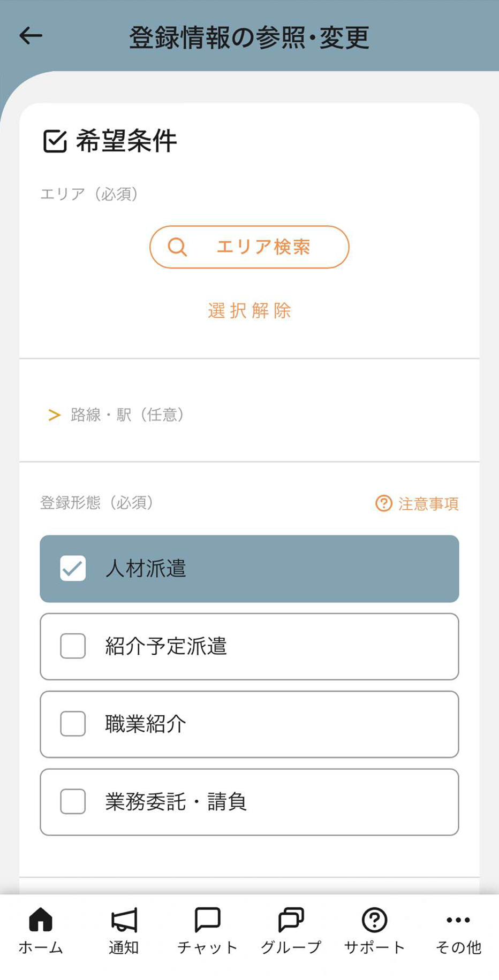Image resolution: width=499 pixels, height=980 pixels.
Task: Open the グループ icon in bottom bar
Action: click(x=291, y=920)
